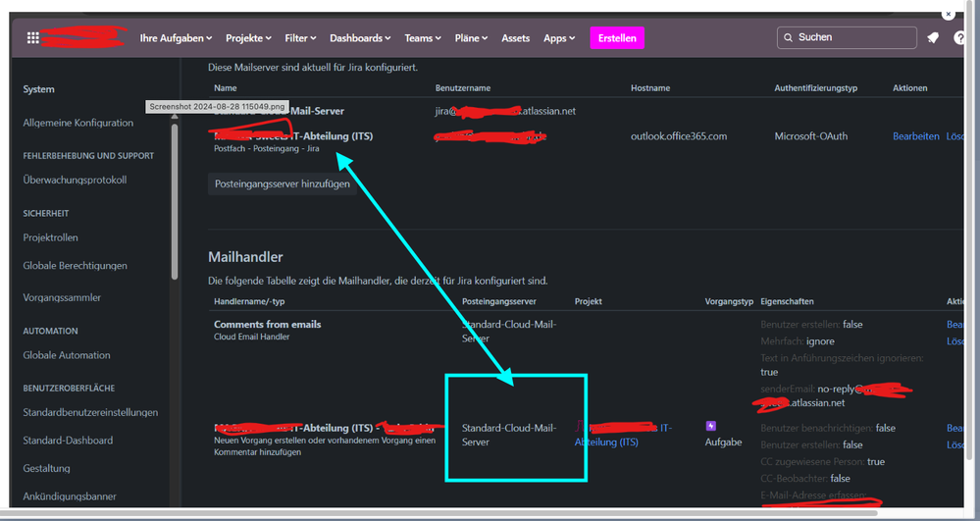Go to Assets in top navigation

516,38
